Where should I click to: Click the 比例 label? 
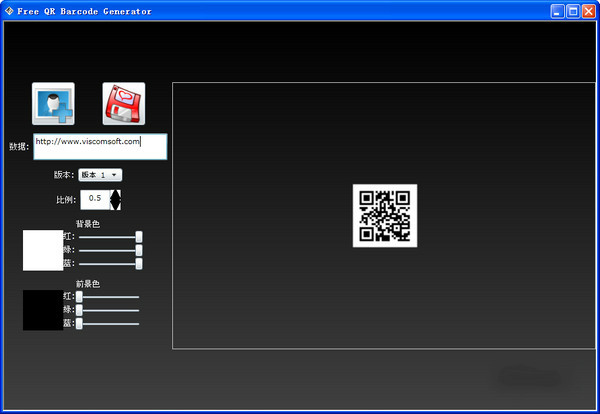click(x=66, y=200)
